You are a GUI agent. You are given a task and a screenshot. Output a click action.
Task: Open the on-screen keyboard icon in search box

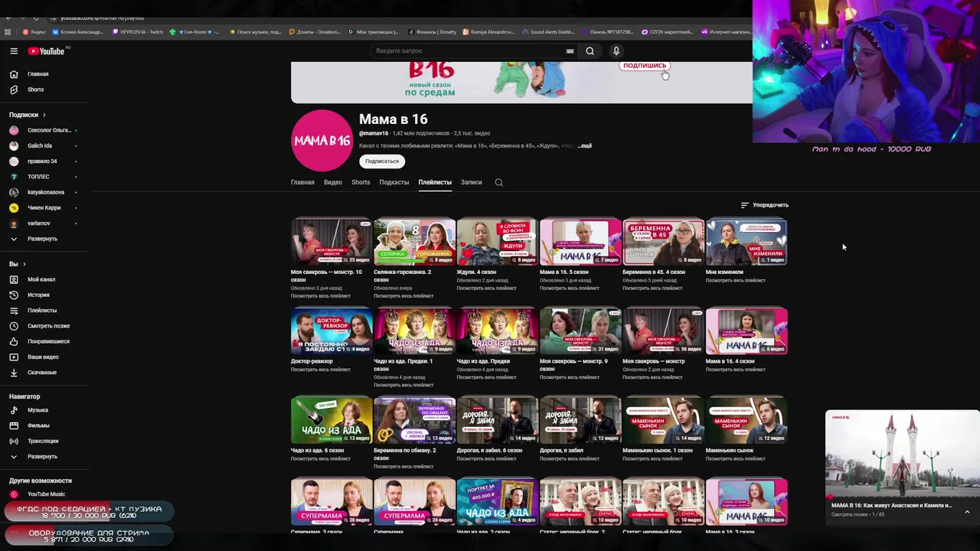570,51
